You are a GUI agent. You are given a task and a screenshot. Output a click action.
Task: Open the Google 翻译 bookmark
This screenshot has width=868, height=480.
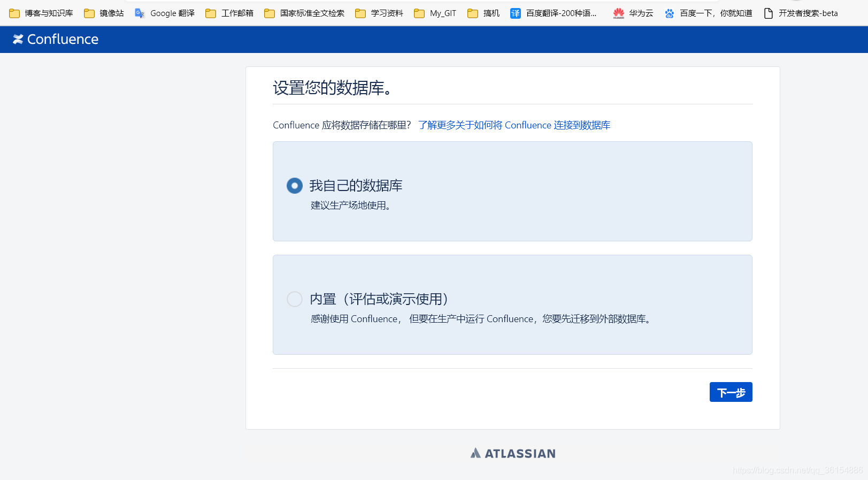pyautogui.click(x=165, y=13)
